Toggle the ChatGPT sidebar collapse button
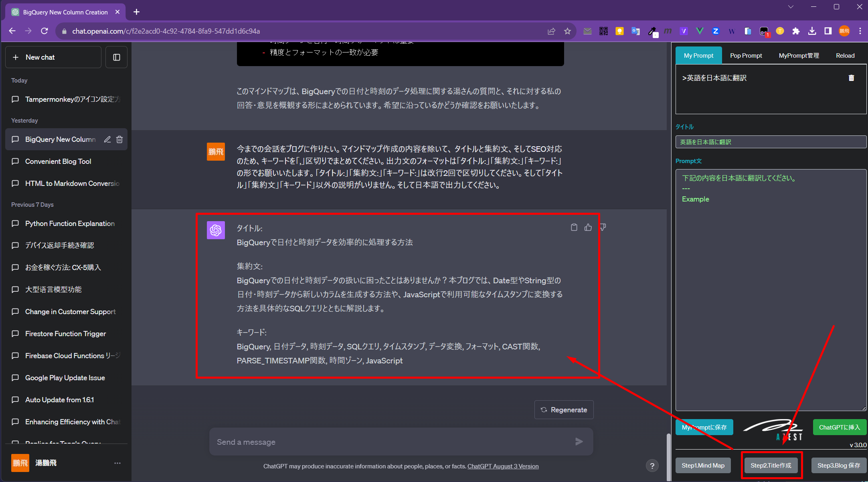This screenshot has height=482, width=868. [x=117, y=57]
